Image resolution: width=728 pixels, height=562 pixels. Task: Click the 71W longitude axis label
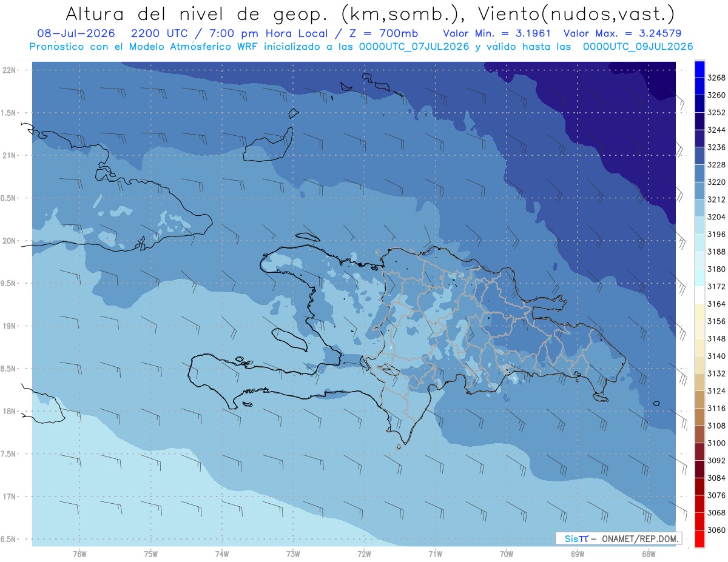pyautogui.click(x=435, y=554)
